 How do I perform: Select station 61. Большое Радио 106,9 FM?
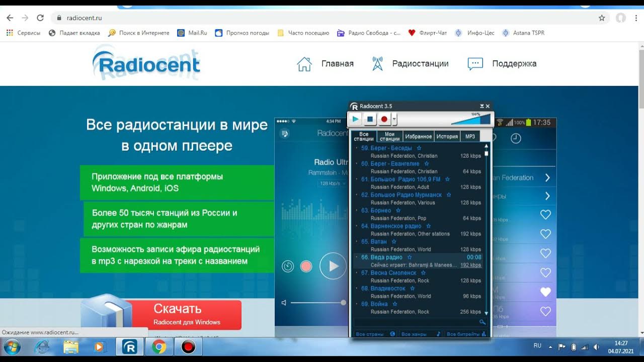point(418,183)
